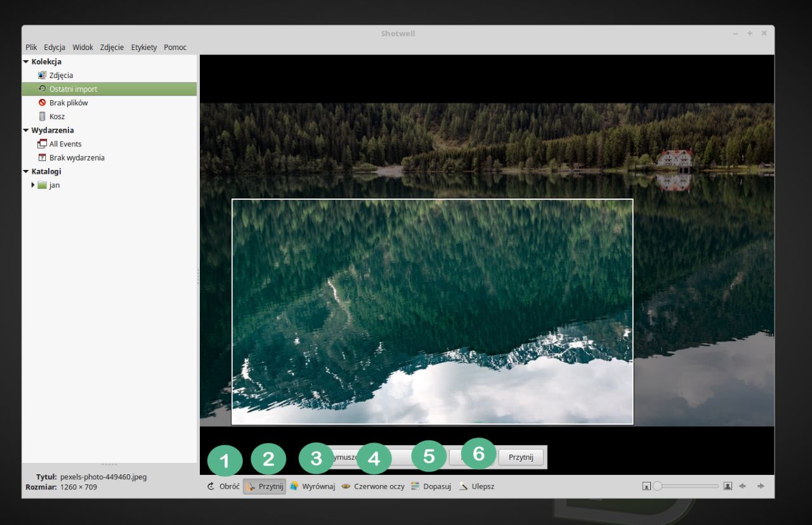Open the Brak plików missing files icon

(43, 103)
